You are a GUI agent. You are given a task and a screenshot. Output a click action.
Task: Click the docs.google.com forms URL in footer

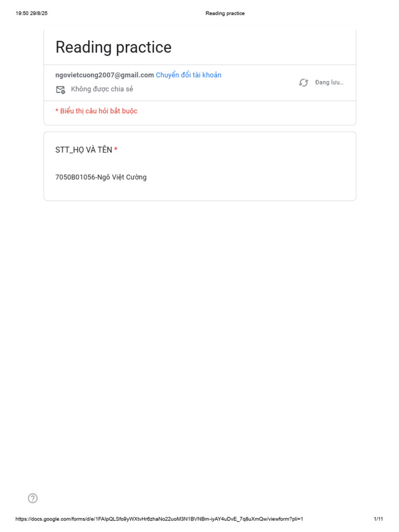(159, 519)
